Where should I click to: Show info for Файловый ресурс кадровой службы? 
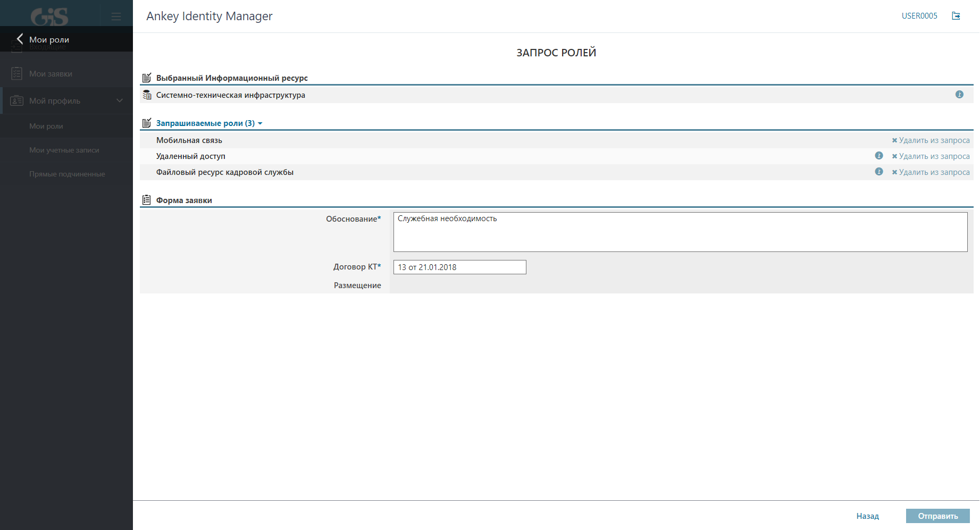click(x=879, y=172)
